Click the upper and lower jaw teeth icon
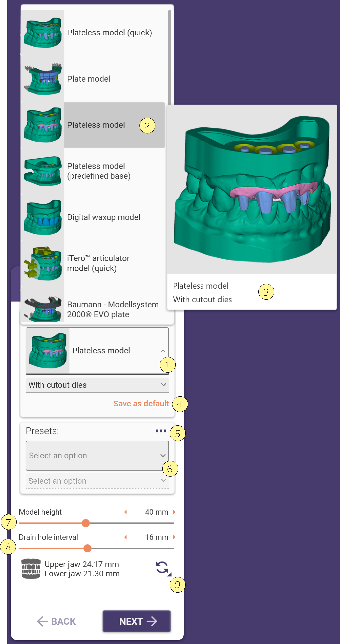The image size is (340, 644). (31, 568)
